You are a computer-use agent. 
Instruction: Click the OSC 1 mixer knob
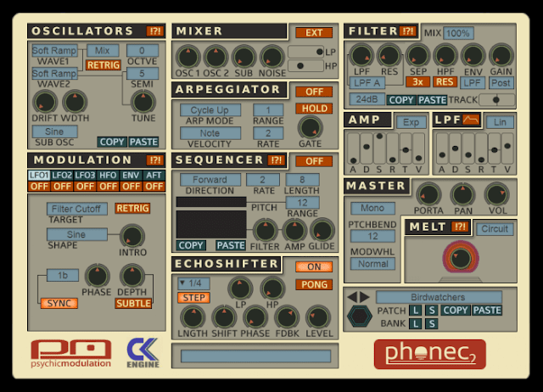188,57
